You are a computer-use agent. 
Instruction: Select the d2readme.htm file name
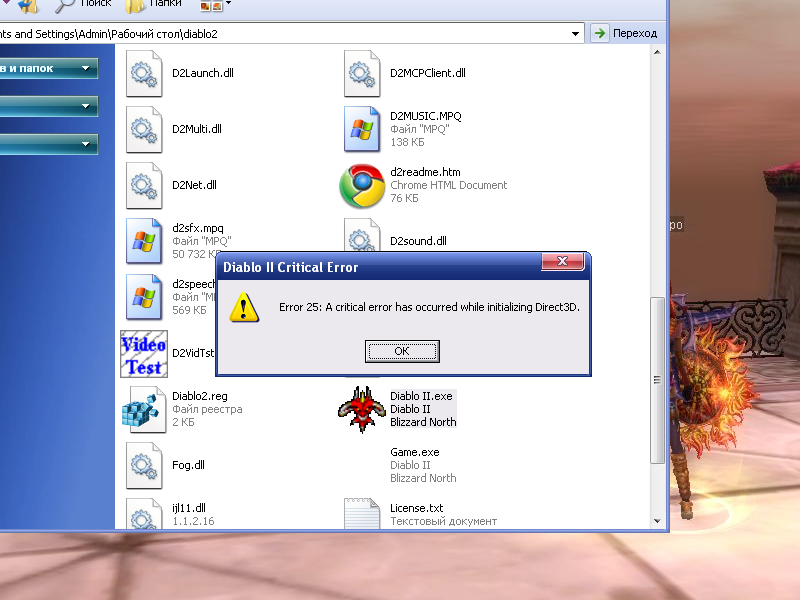pyautogui.click(x=425, y=172)
